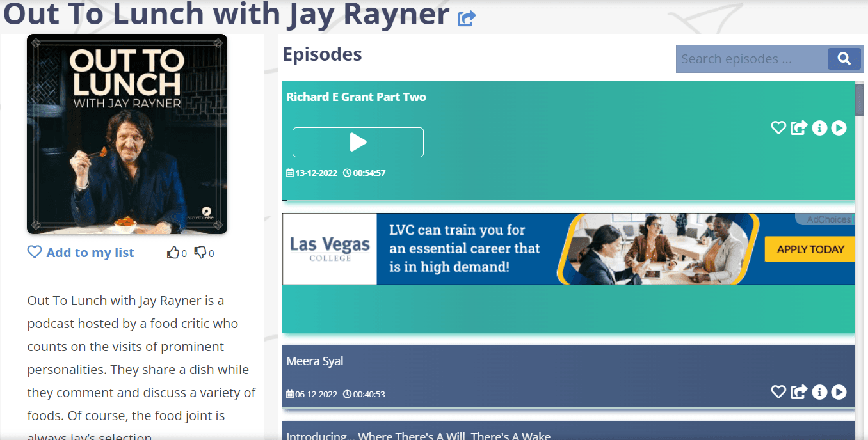The height and width of the screenshot is (440, 868).
Task: Show info for the Meera Syal episode
Action: pos(819,391)
